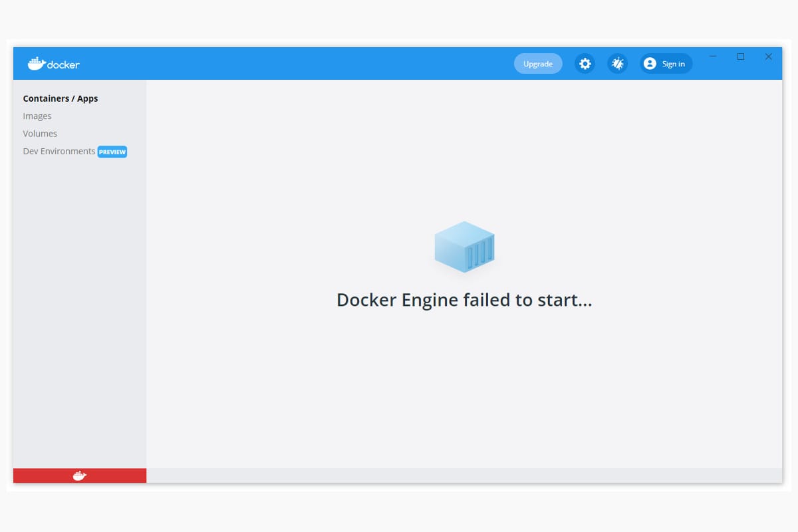The image size is (798, 532).
Task: Click the Sign in text
Action: [x=673, y=64]
